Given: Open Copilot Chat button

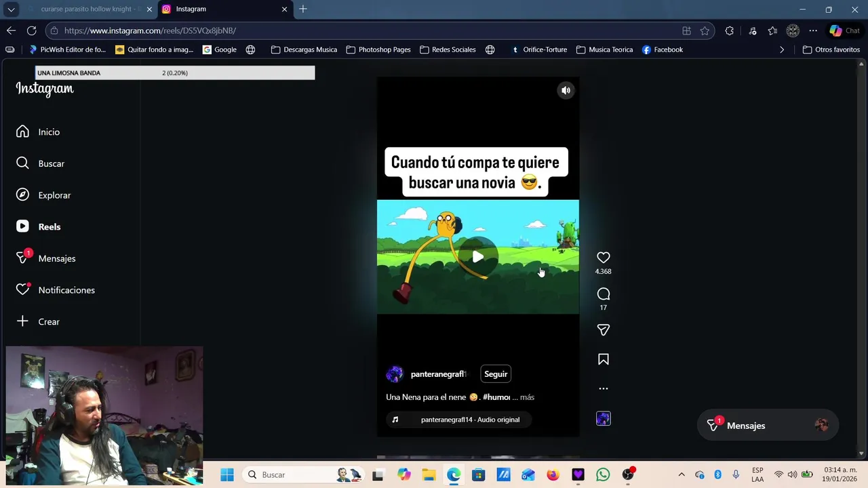Looking at the screenshot, I should click(x=845, y=30).
